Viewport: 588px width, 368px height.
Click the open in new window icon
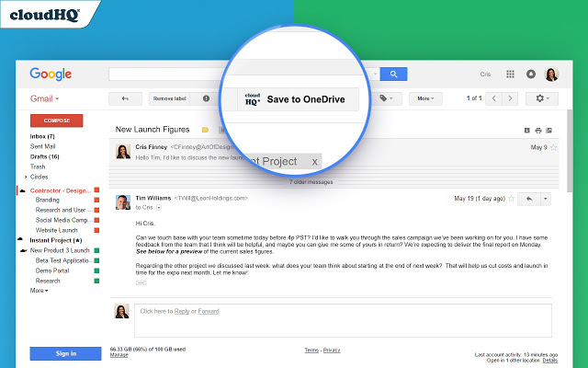click(x=549, y=131)
